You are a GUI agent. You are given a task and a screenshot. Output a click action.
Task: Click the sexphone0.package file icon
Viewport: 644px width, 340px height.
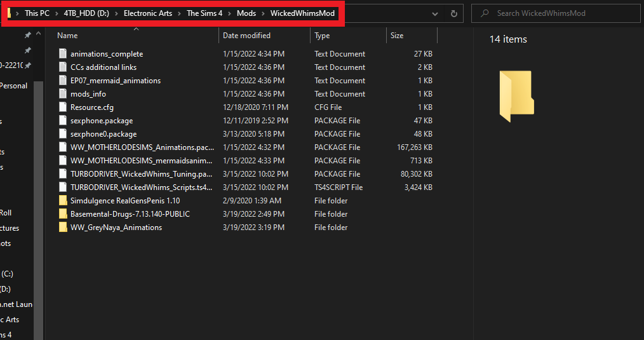pyautogui.click(x=63, y=133)
